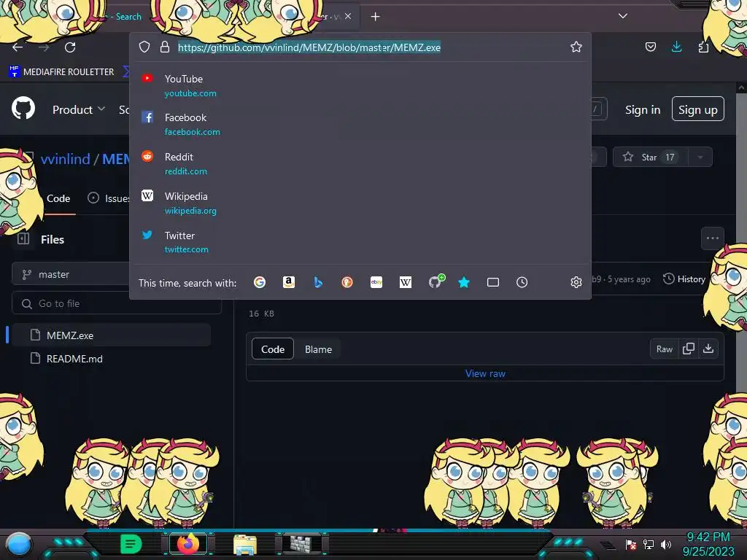
Task: Click the highlighted URL in address bar
Action: click(x=309, y=47)
